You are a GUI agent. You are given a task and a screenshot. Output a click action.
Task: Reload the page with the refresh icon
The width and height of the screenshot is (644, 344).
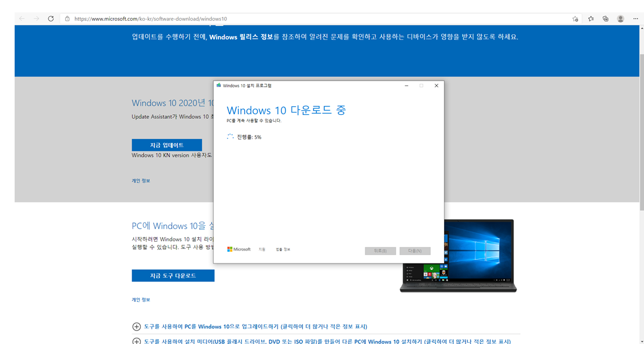[51, 19]
